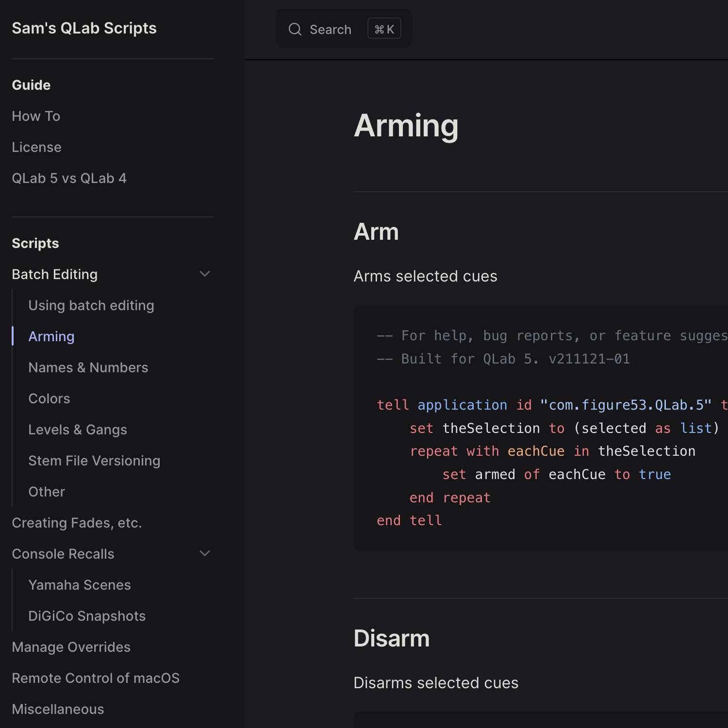View Levels & Gangs scripts

[x=78, y=430]
